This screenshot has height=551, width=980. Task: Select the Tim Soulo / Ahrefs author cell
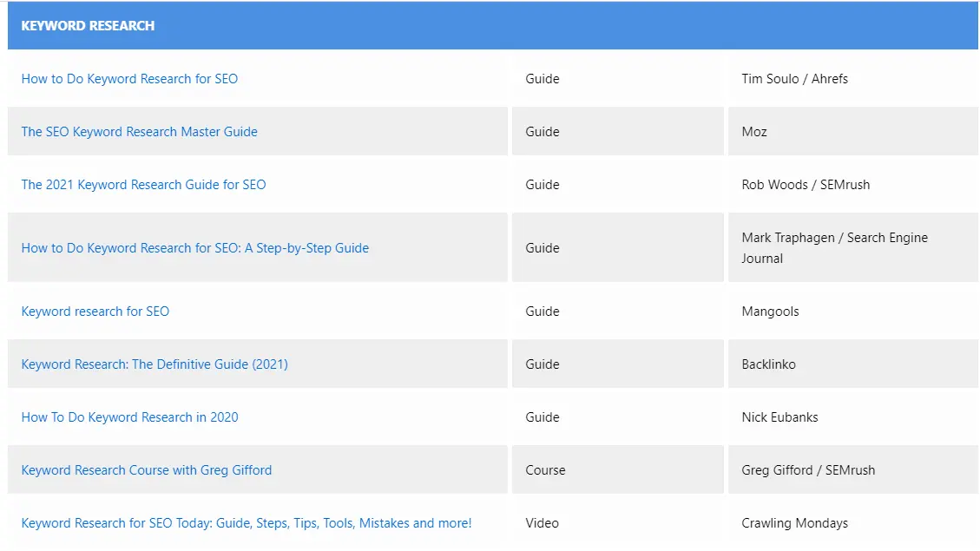(795, 79)
